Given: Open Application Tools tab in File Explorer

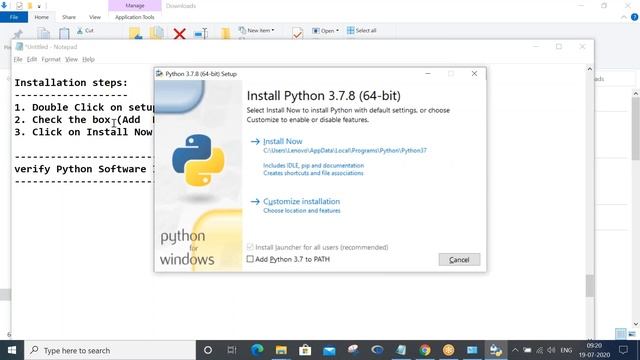Looking at the screenshot, I should (135, 17).
